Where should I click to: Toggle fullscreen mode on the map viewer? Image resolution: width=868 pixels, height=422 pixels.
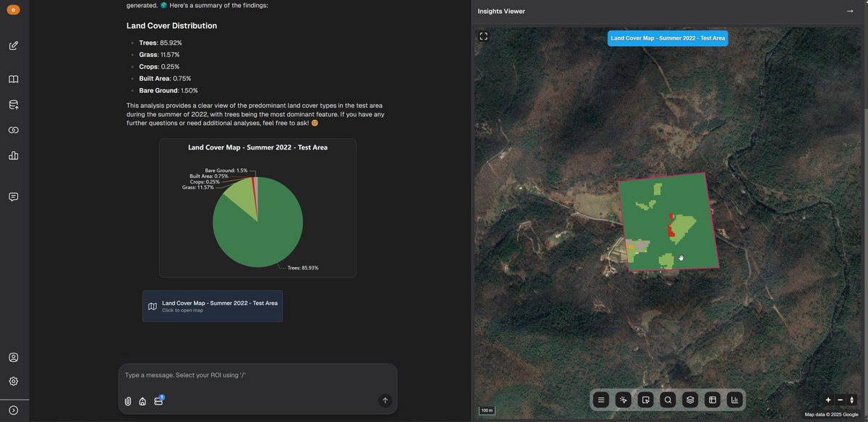(x=484, y=35)
